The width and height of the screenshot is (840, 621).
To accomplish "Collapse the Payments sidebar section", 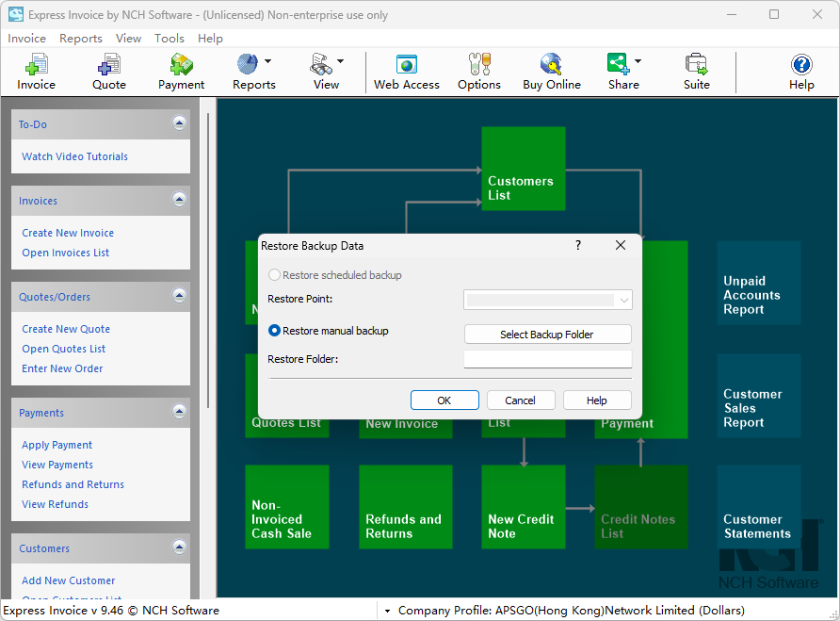I will click(x=179, y=411).
